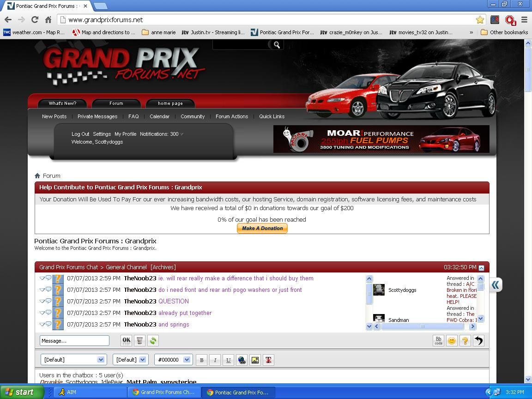Image resolution: width=532 pixels, height=399 pixels.
Task: Go to New Posts
Action: pyautogui.click(x=54, y=116)
